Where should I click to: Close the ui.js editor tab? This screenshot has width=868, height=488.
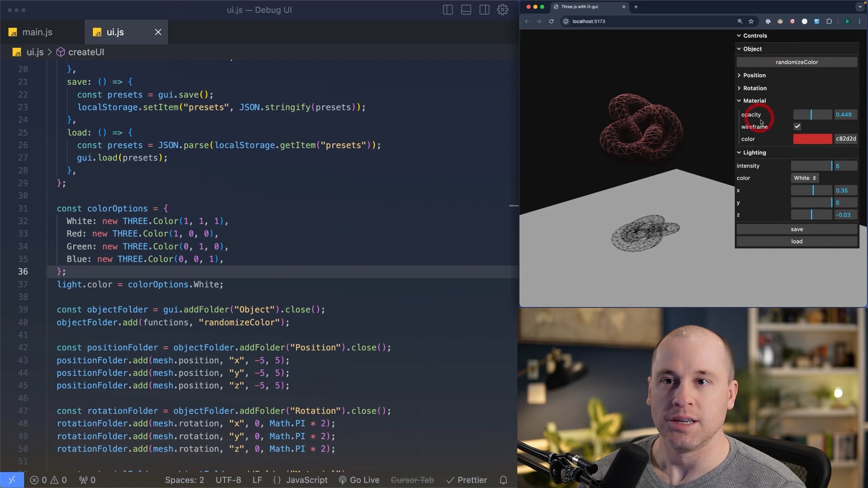[158, 32]
